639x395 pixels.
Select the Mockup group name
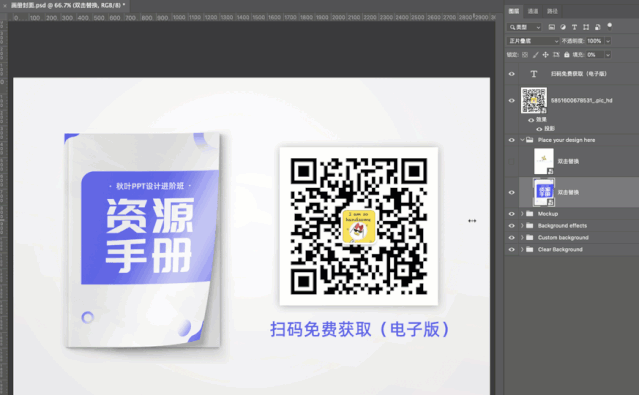point(547,214)
